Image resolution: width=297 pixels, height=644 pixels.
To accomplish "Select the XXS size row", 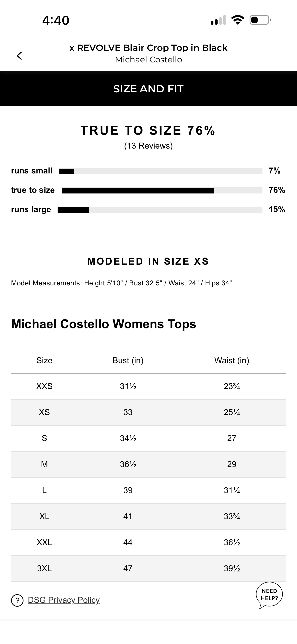I will pyautogui.click(x=148, y=386).
